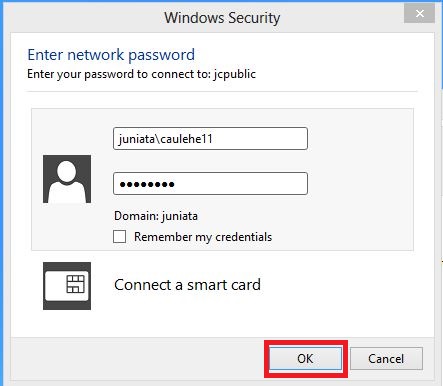Image resolution: width=443 pixels, height=386 pixels.
Task: Confirm credentials with the OK button
Action: pyautogui.click(x=306, y=359)
